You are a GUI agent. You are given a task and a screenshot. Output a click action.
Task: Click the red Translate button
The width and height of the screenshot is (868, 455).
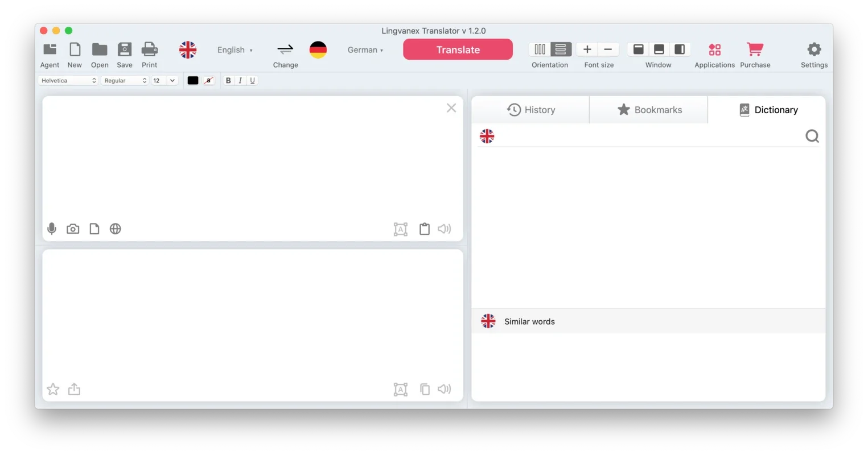pos(458,49)
